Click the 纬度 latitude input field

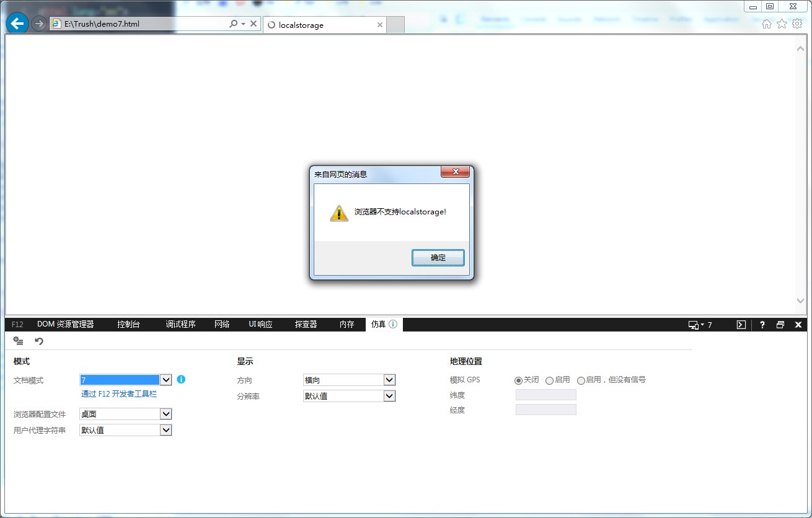[545, 395]
